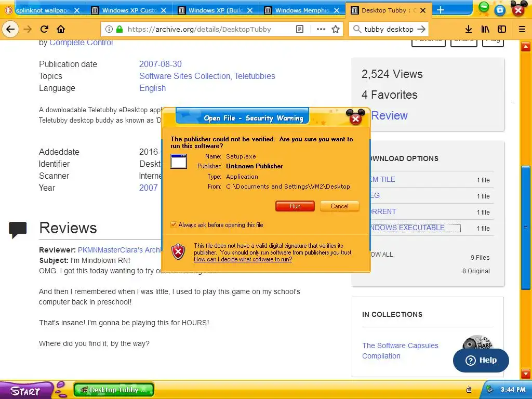The width and height of the screenshot is (532, 399).
Task: Open a new browser tab
Action: tap(441, 10)
